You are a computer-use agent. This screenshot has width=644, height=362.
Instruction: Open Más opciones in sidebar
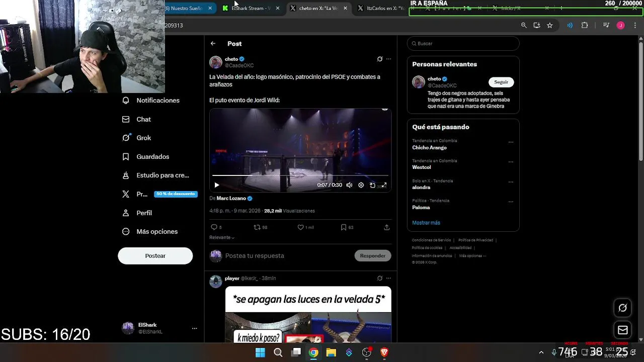150,231
